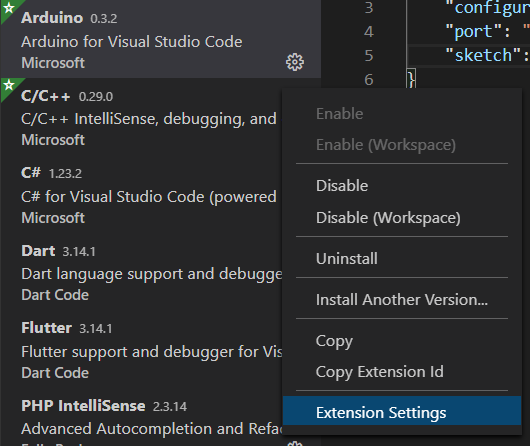Open the Arduino extension gear menu
The width and height of the screenshot is (530, 446).
click(295, 62)
